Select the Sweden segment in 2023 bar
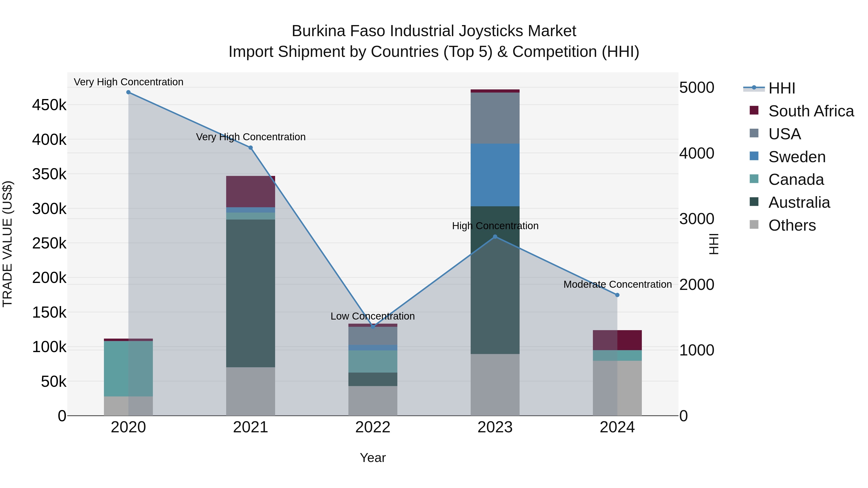Viewport: 868px width, 488px height. [495, 175]
